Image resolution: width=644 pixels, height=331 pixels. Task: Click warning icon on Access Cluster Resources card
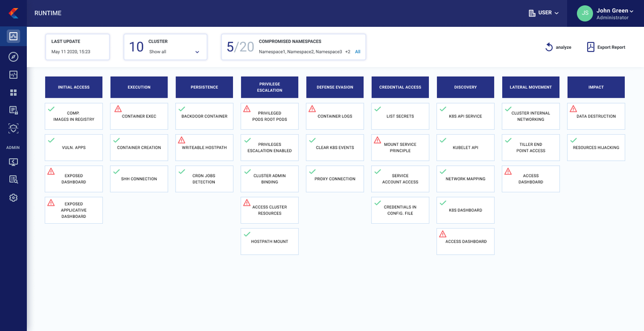tap(247, 203)
